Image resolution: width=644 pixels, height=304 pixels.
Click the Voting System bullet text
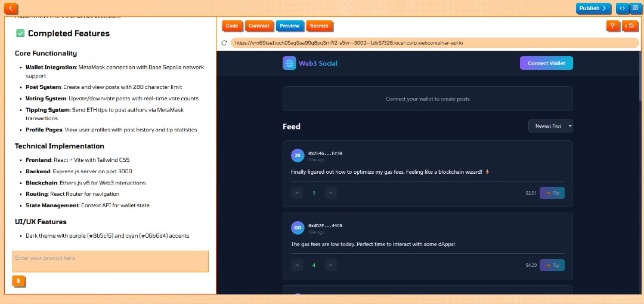[x=112, y=99]
